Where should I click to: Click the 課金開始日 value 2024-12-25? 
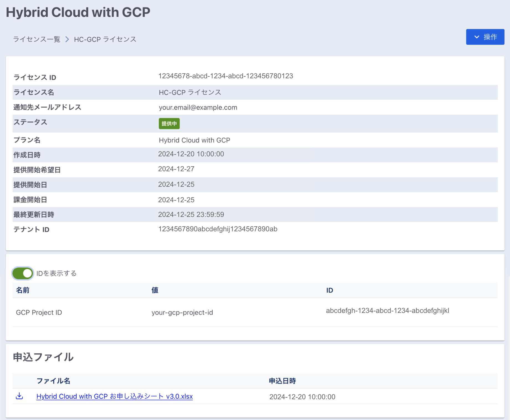coord(176,200)
